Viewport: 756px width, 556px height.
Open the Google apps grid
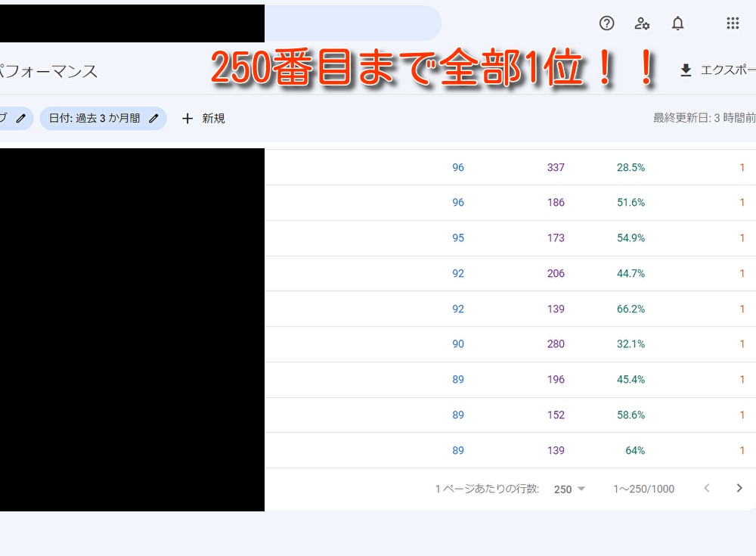pyautogui.click(x=733, y=23)
